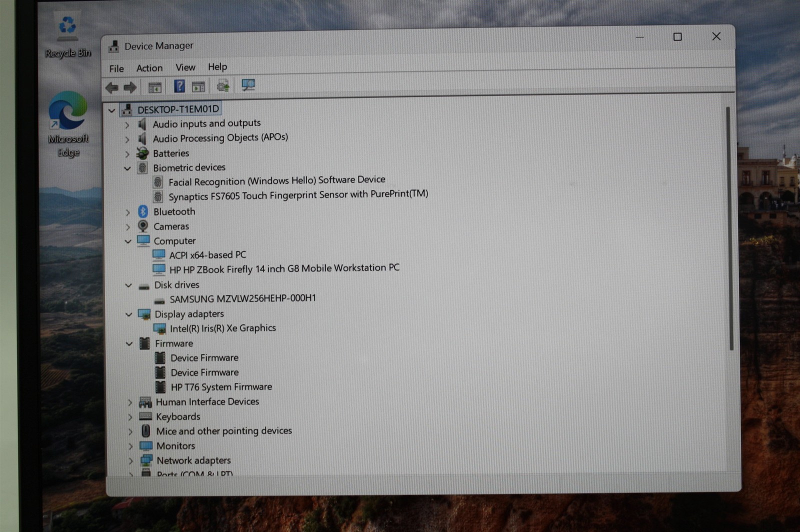The image size is (800, 532).
Task: Click the Scan for hardware changes icon
Action: 248,85
